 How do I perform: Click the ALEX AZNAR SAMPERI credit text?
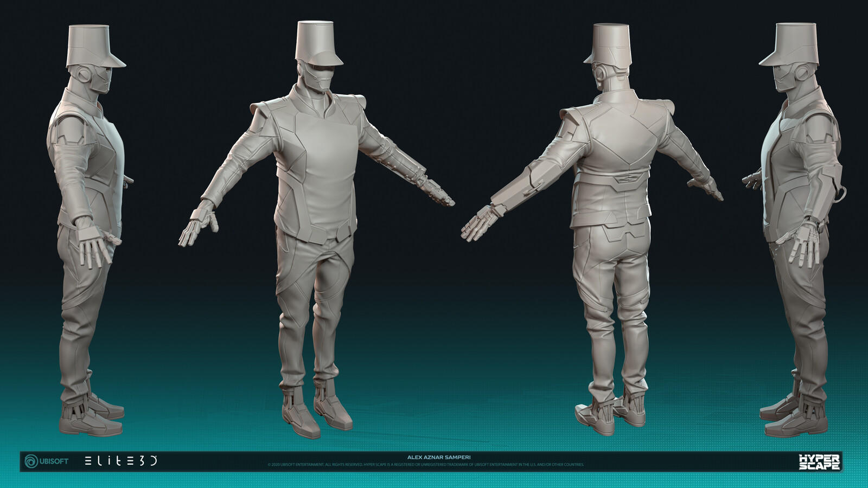click(x=439, y=457)
